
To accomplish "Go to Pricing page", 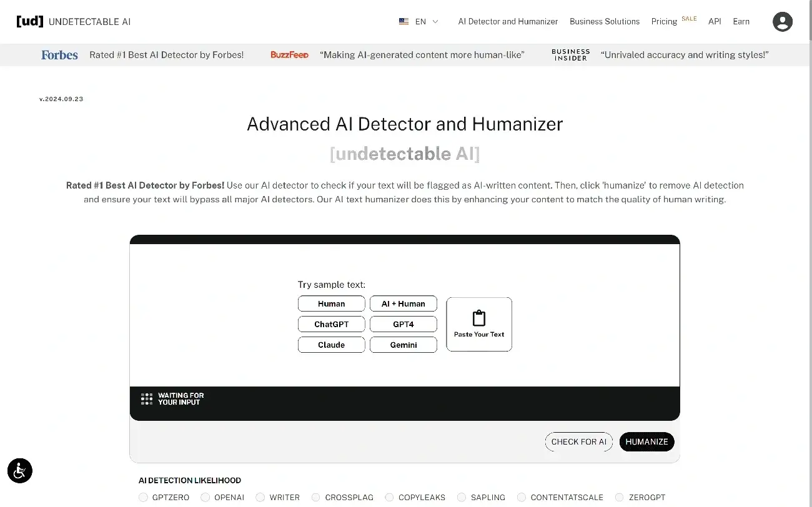I will point(664,21).
